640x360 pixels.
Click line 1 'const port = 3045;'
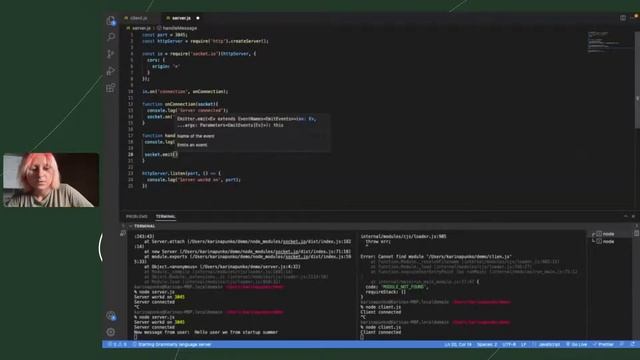[x=165, y=35]
